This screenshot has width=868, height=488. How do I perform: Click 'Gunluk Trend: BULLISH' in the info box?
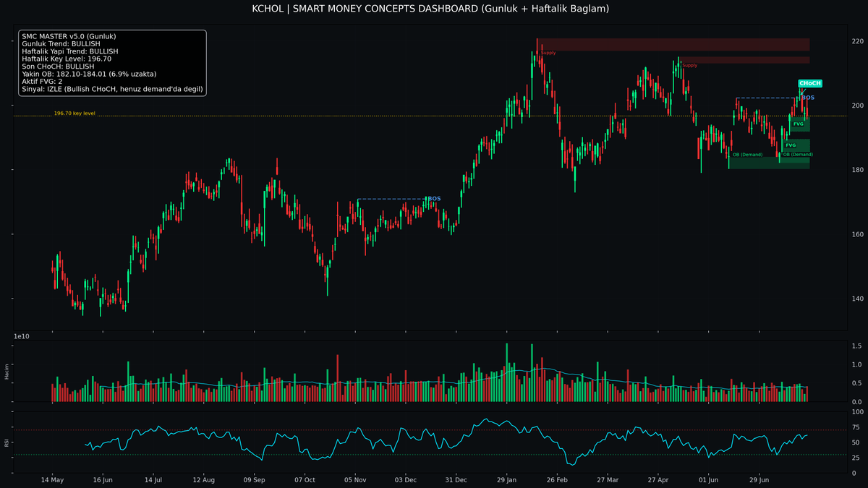[x=61, y=44]
